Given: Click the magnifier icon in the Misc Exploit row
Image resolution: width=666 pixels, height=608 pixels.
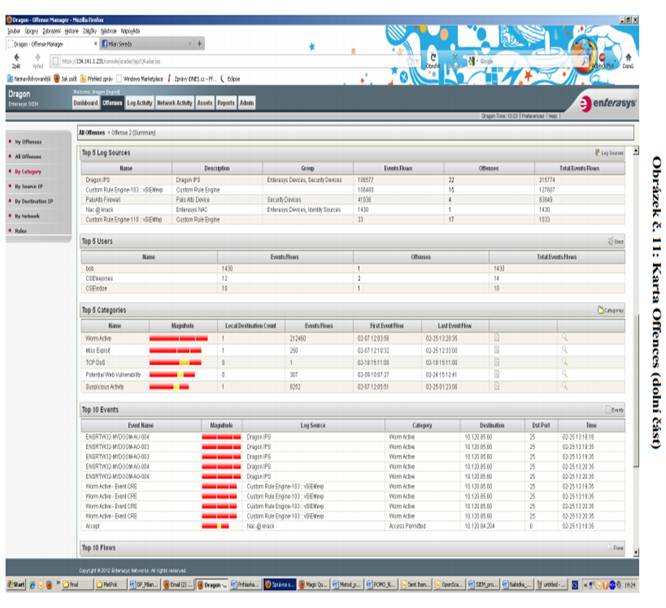Looking at the screenshot, I should click(564, 350).
